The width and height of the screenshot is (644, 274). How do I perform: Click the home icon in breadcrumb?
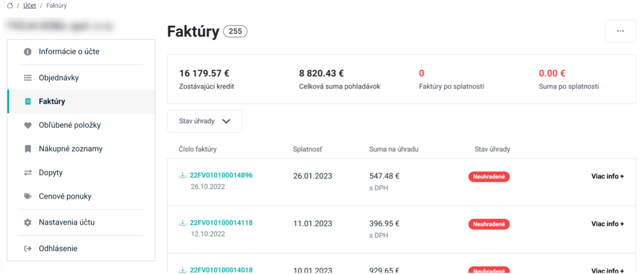[10, 6]
